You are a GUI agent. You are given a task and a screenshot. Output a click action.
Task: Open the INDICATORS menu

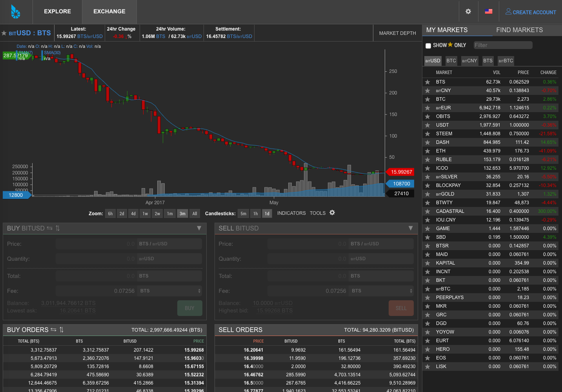[x=291, y=213]
